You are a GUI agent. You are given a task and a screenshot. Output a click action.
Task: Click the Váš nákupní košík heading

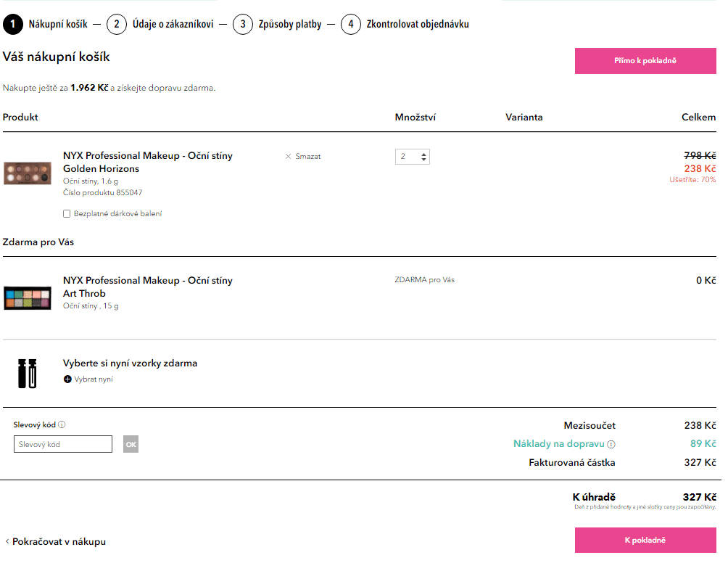click(x=56, y=57)
